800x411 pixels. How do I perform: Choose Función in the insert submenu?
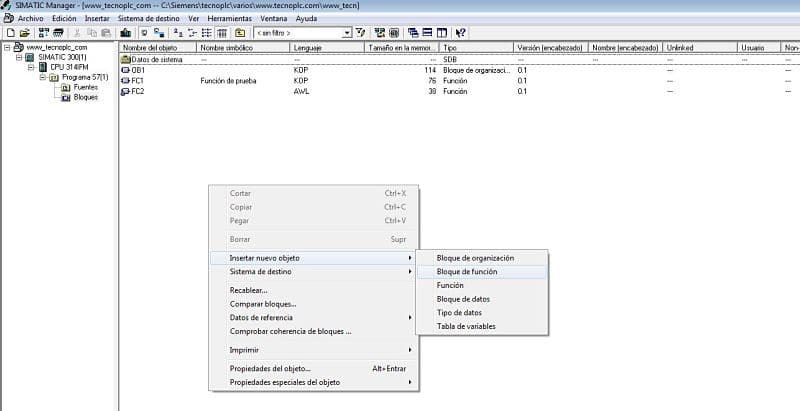click(x=482, y=286)
